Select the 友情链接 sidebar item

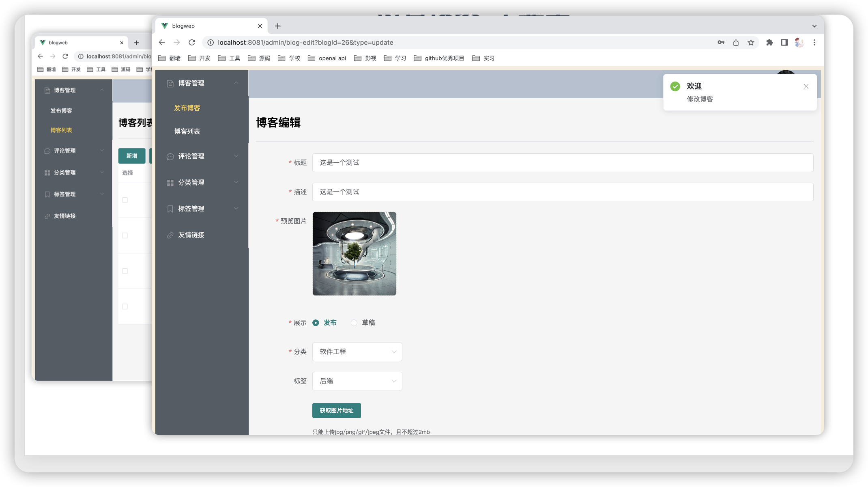click(191, 235)
